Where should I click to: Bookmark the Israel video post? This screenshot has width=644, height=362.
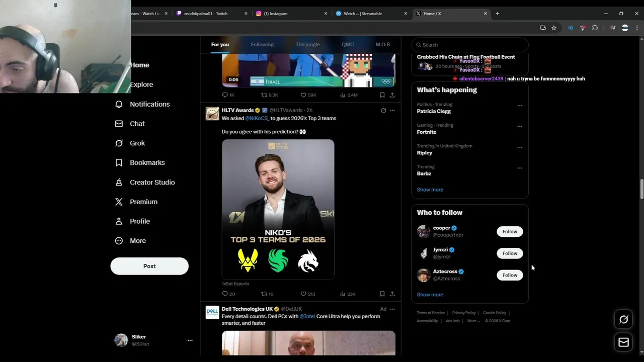click(382, 95)
